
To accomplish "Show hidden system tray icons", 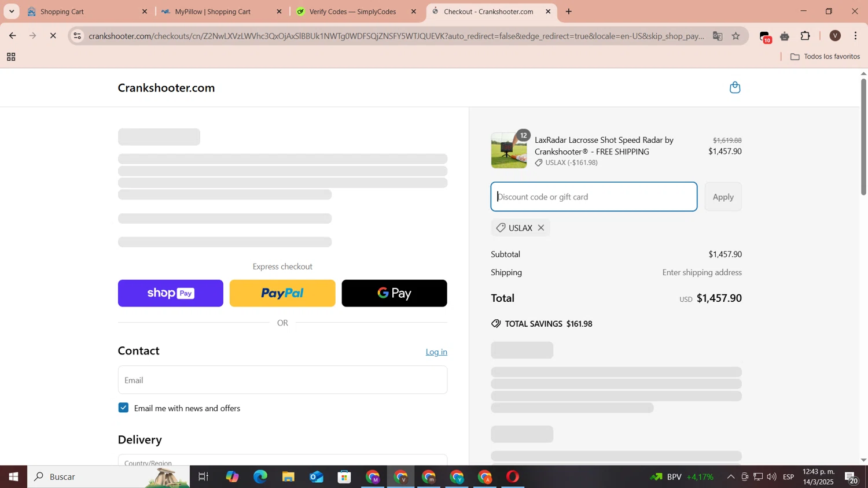I will tap(731, 477).
